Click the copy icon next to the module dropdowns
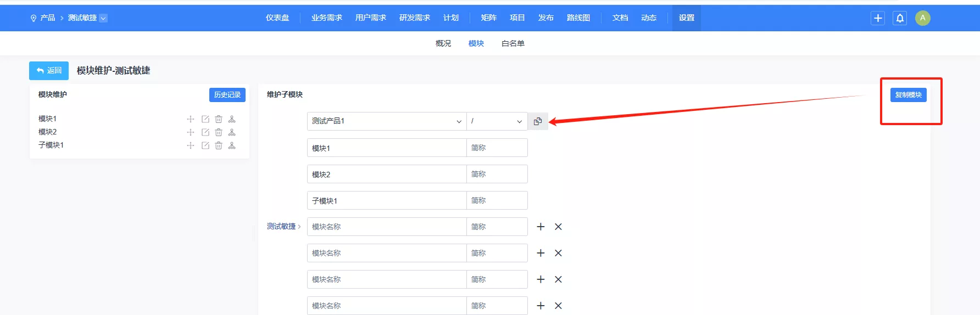The width and height of the screenshot is (980, 315). coord(538,121)
